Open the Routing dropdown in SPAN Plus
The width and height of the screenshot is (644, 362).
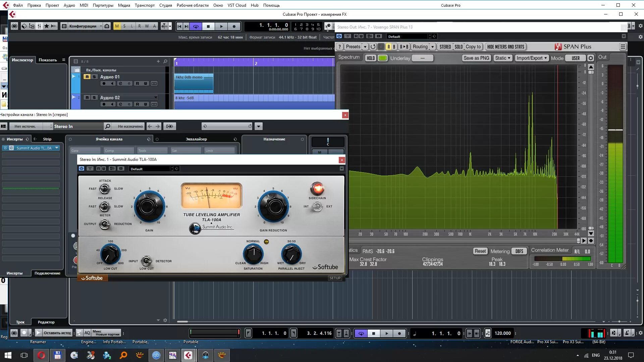point(423,47)
